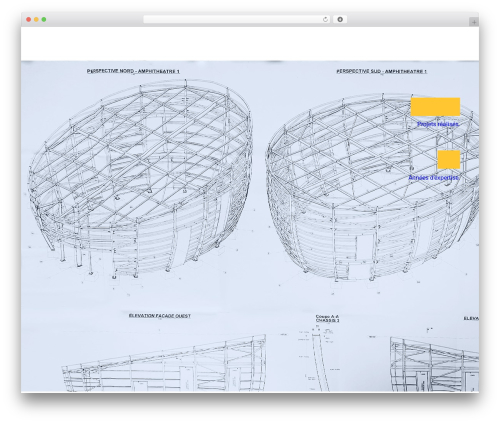Open the "Années d'expertise" link
This screenshot has height=423, width=500.
434,178
